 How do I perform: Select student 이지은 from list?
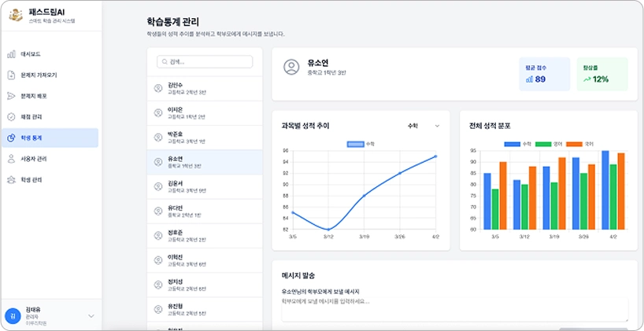pyautogui.click(x=205, y=112)
